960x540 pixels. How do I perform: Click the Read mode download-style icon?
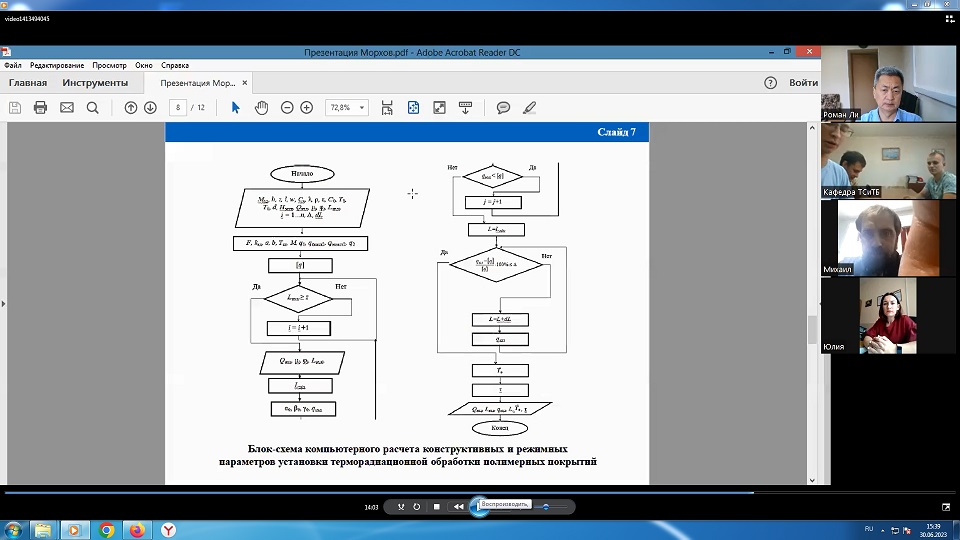coord(465,108)
